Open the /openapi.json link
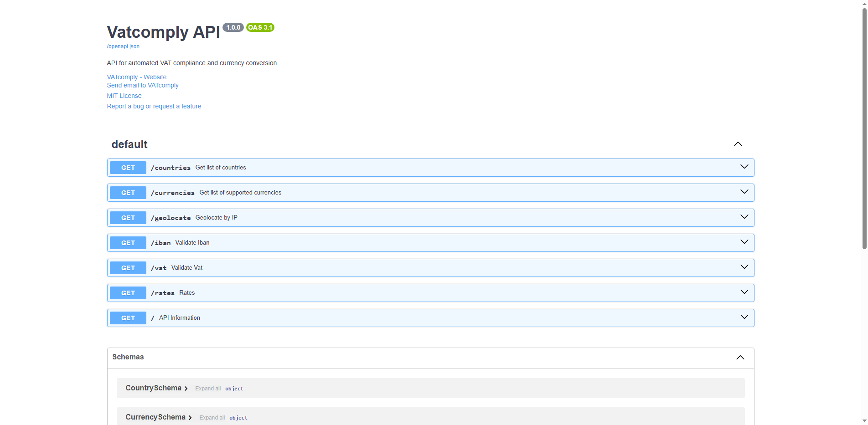 pos(123,46)
